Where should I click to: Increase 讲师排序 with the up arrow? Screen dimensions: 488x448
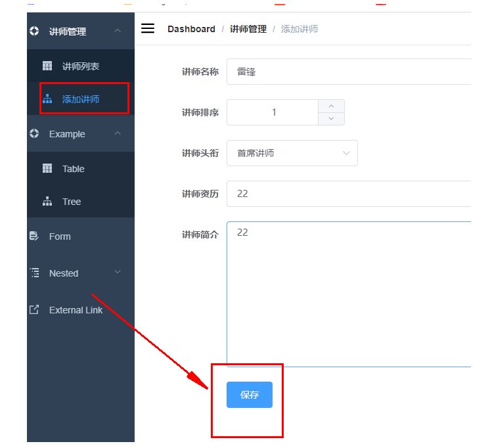coord(331,106)
